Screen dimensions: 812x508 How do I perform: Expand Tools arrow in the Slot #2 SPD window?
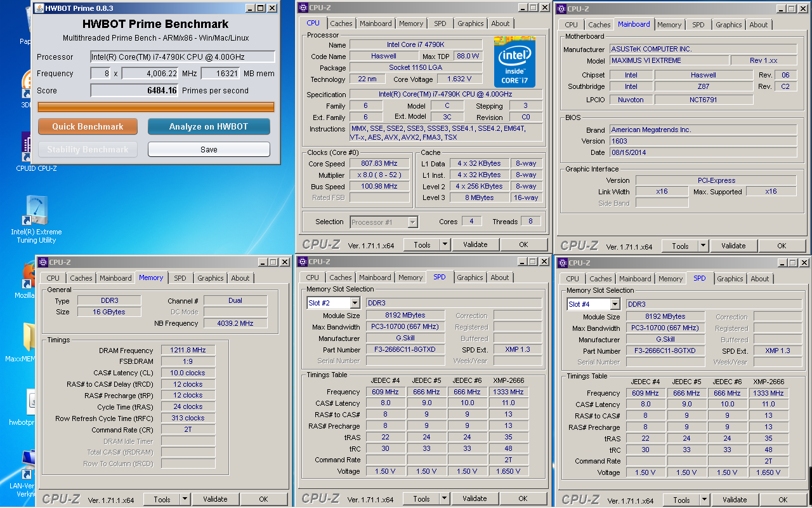click(445, 498)
